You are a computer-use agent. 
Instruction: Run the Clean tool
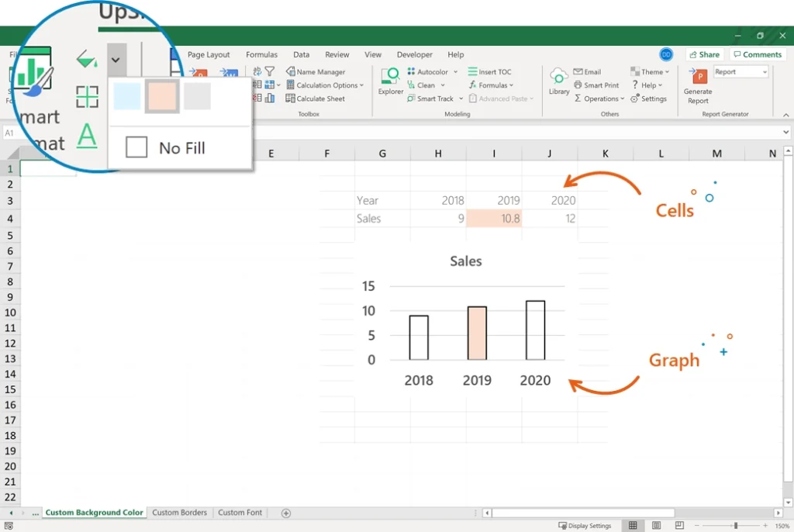pos(425,85)
